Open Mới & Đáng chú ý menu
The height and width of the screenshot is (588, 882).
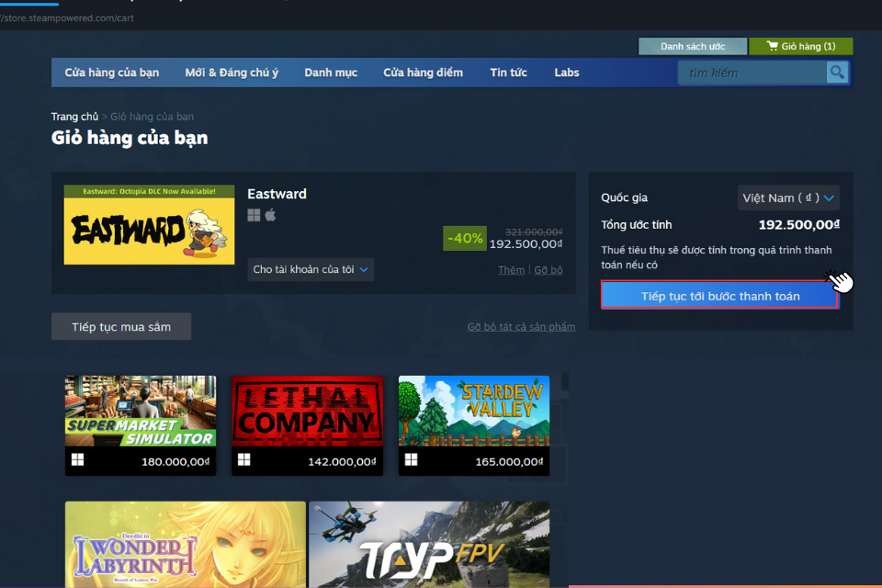232,73
